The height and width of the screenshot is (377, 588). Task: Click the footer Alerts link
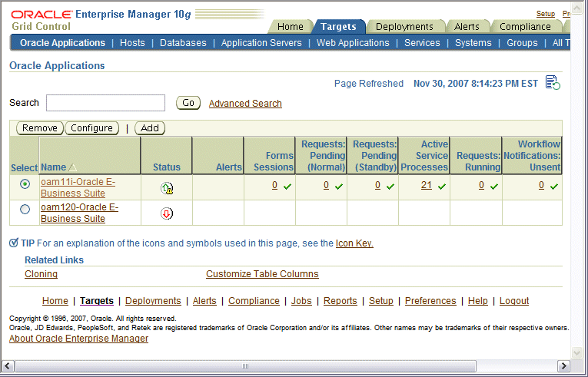coord(204,301)
